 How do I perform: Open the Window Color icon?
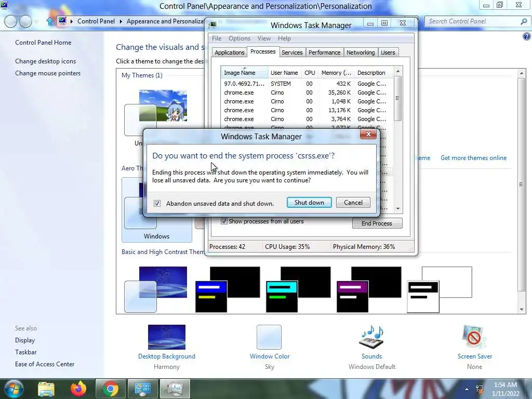point(269,337)
